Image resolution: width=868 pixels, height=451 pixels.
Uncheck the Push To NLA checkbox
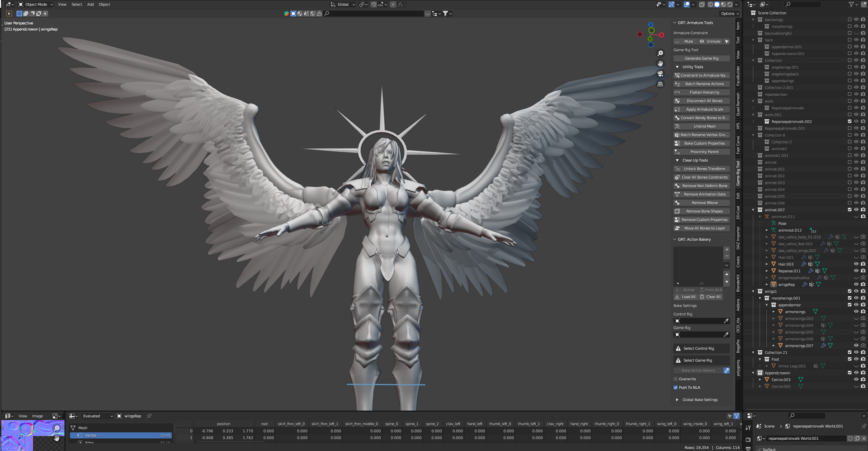click(675, 388)
